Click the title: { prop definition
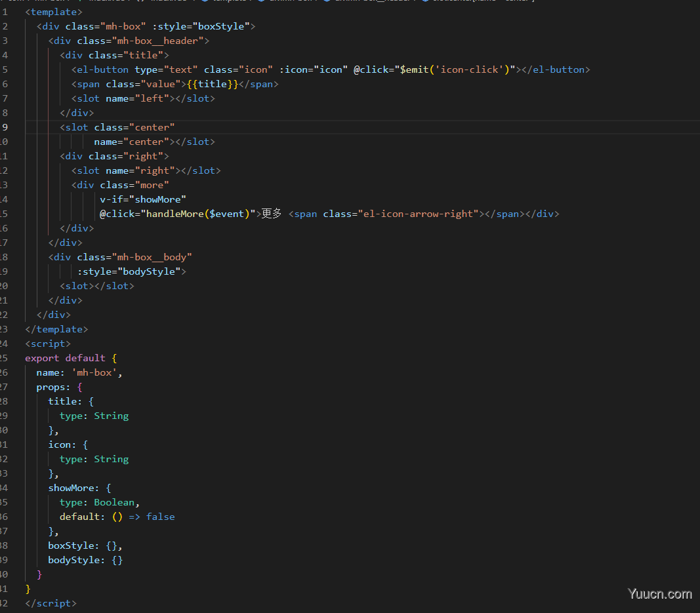Screen dimensions: 700x613 (71, 401)
